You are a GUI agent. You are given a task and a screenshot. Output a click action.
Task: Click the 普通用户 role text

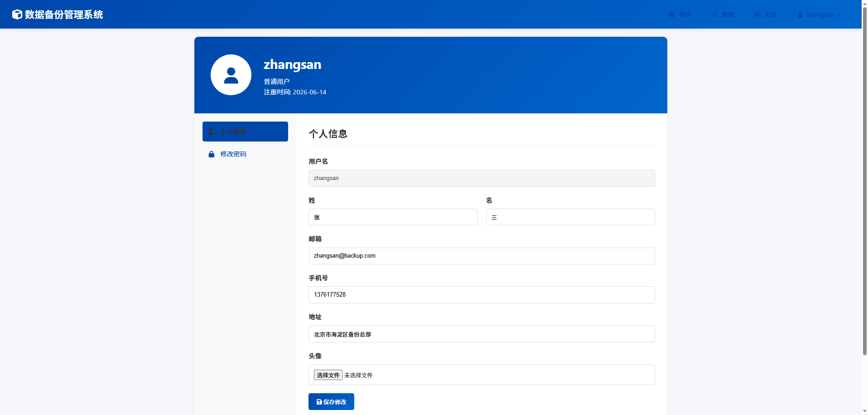pyautogui.click(x=276, y=82)
